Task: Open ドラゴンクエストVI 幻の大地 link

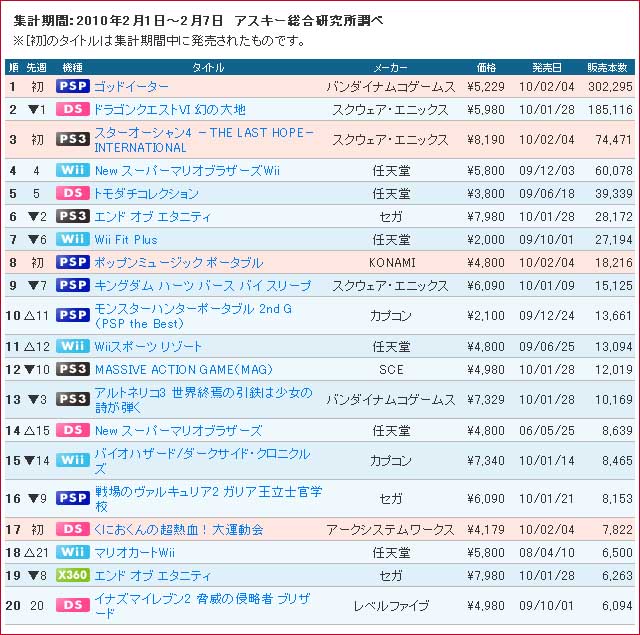Action: point(169,109)
